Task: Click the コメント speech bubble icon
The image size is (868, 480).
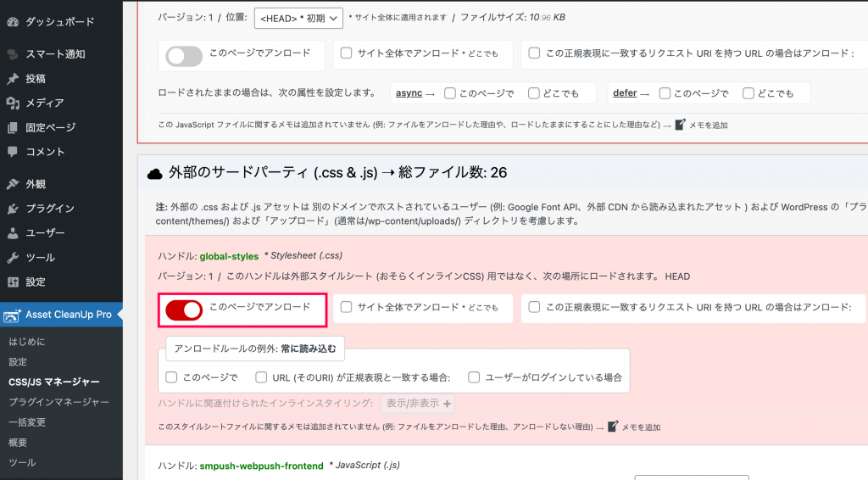Action: (x=13, y=152)
